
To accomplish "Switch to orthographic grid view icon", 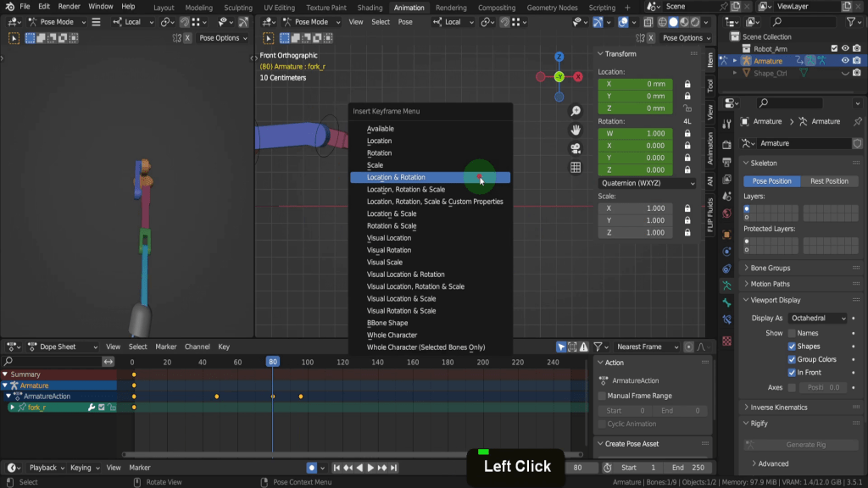I will tap(576, 168).
